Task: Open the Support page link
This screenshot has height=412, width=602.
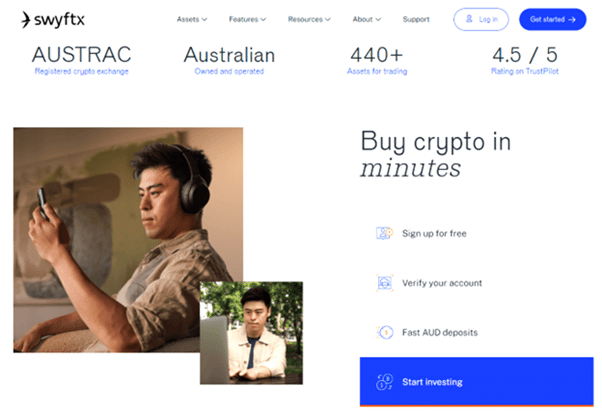Action: [416, 19]
